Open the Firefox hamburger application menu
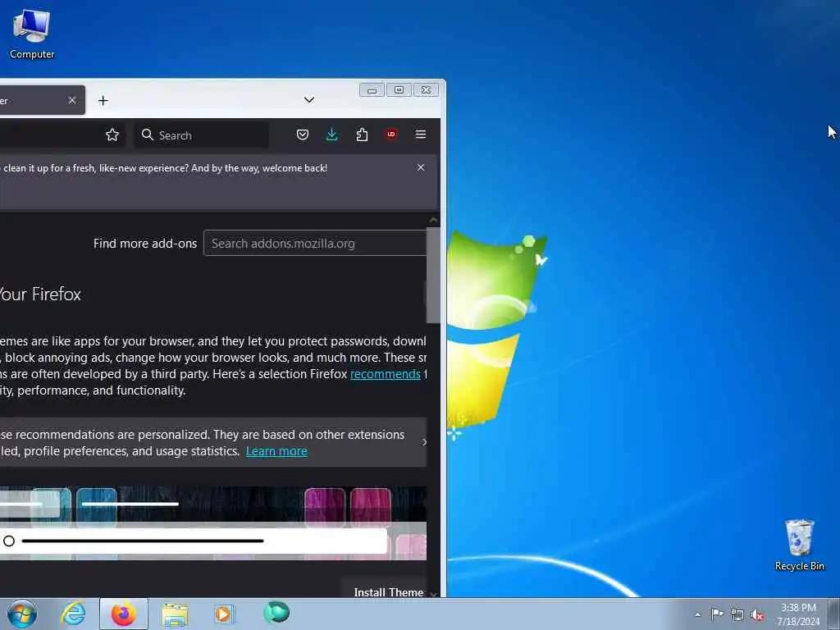The image size is (840, 630). (421, 135)
